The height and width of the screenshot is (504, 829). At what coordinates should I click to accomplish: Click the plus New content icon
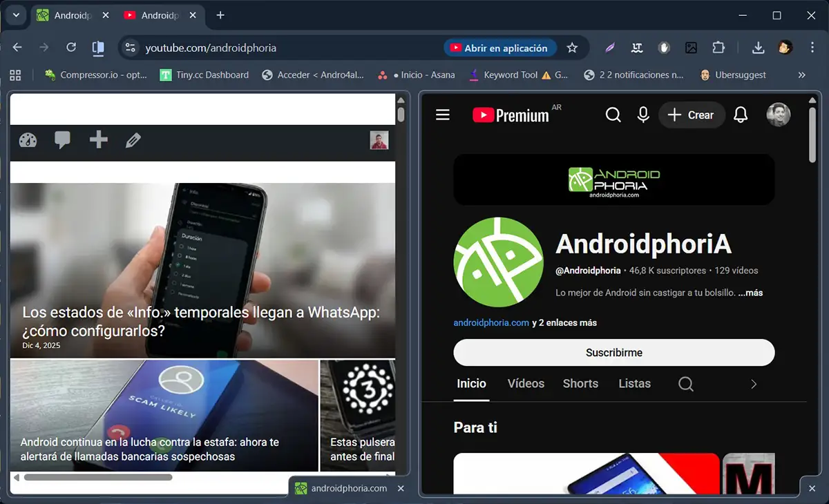point(97,140)
